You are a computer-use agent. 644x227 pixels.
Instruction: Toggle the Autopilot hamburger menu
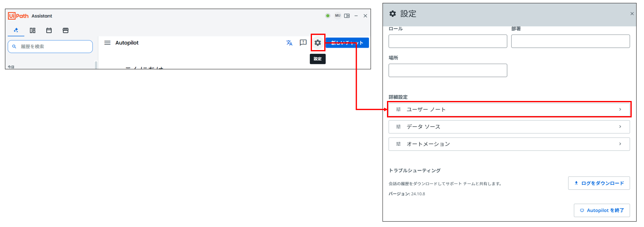(107, 43)
